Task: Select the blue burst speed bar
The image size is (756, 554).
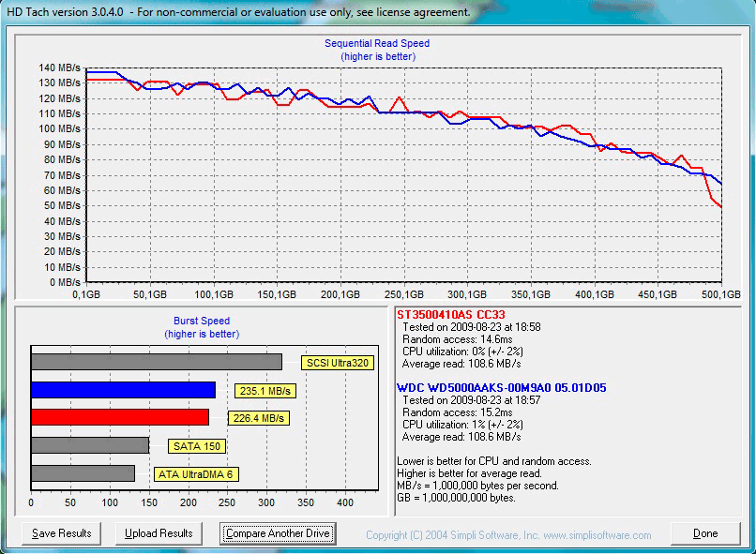Action: (123, 390)
